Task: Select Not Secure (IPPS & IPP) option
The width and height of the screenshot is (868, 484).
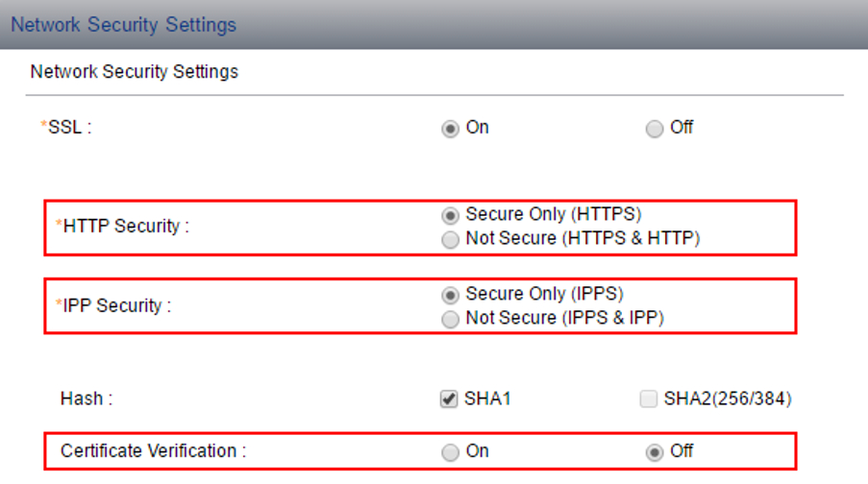Action: point(450,320)
